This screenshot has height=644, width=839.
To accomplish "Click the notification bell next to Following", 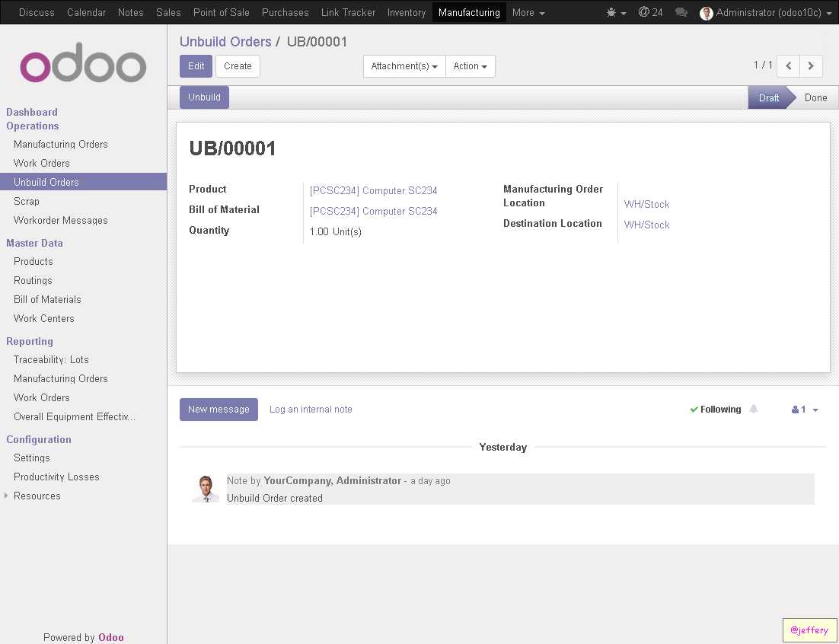I will coord(754,410).
